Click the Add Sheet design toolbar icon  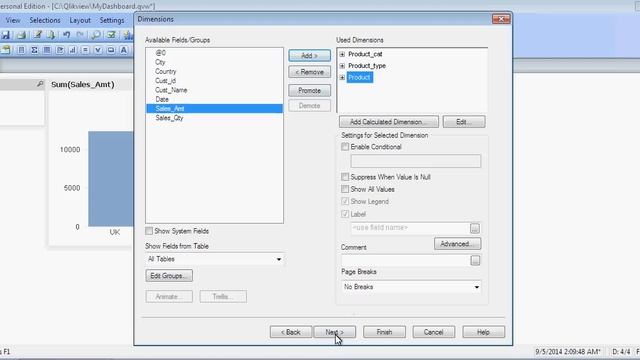coord(6,50)
